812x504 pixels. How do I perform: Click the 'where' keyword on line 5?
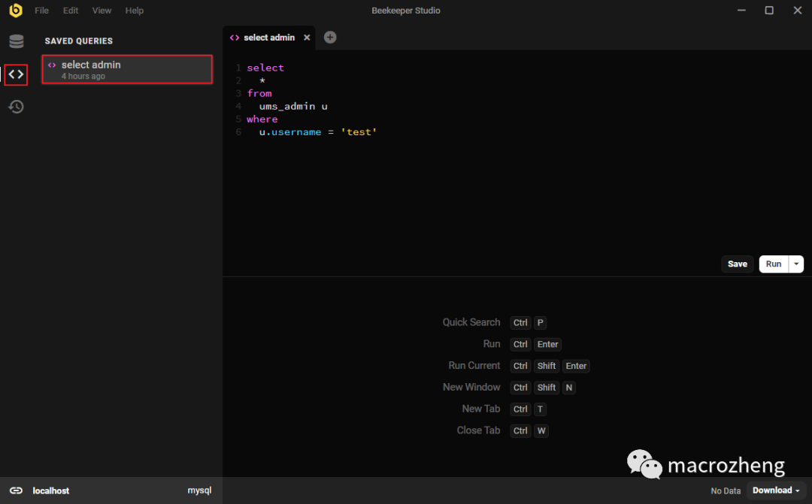[262, 119]
